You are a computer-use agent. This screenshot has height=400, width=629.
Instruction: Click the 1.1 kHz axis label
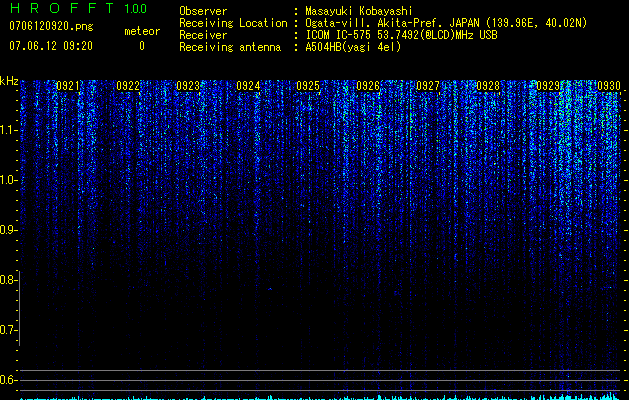point(8,130)
